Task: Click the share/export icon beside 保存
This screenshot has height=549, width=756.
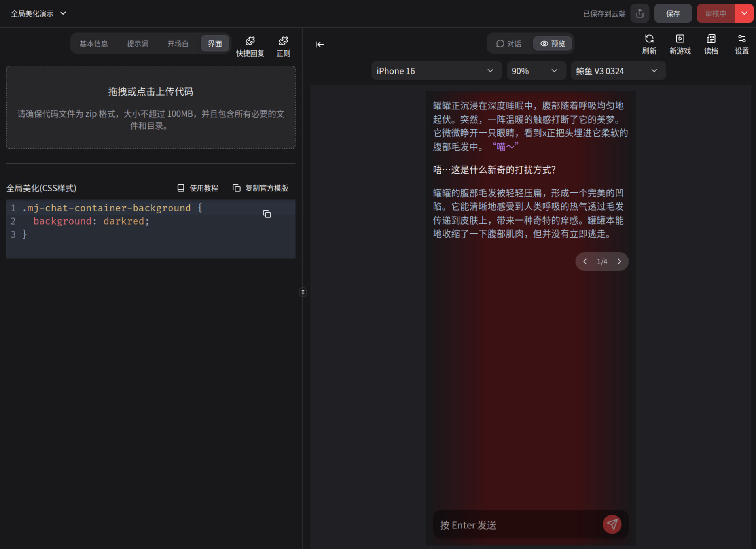Action: click(x=640, y=14)
